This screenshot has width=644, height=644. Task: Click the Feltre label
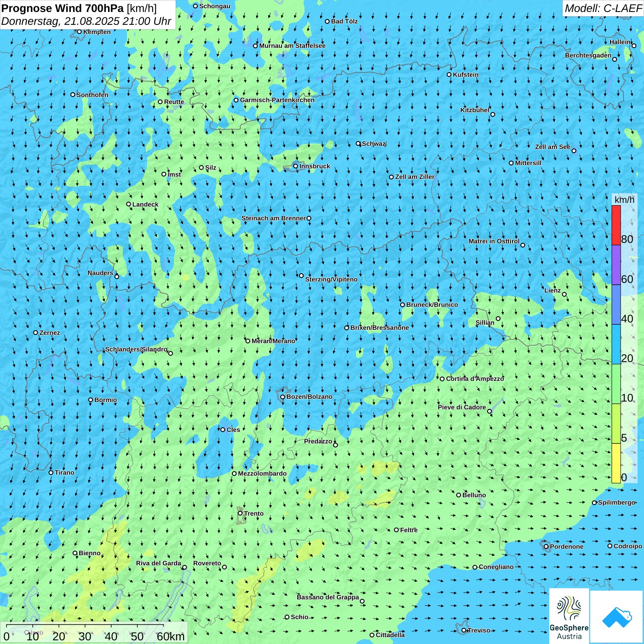tap(409, 530)
